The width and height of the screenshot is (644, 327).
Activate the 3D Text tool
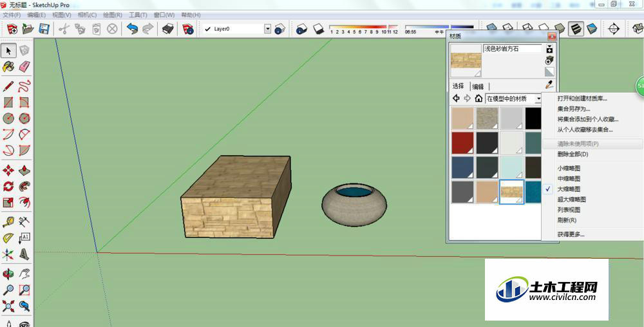[24, 254]
